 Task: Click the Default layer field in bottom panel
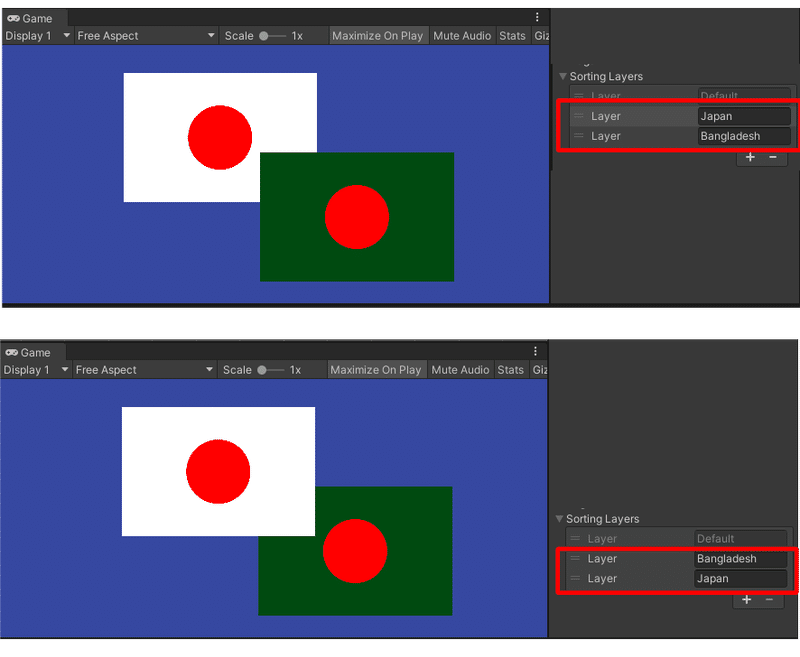pos(740,539)
